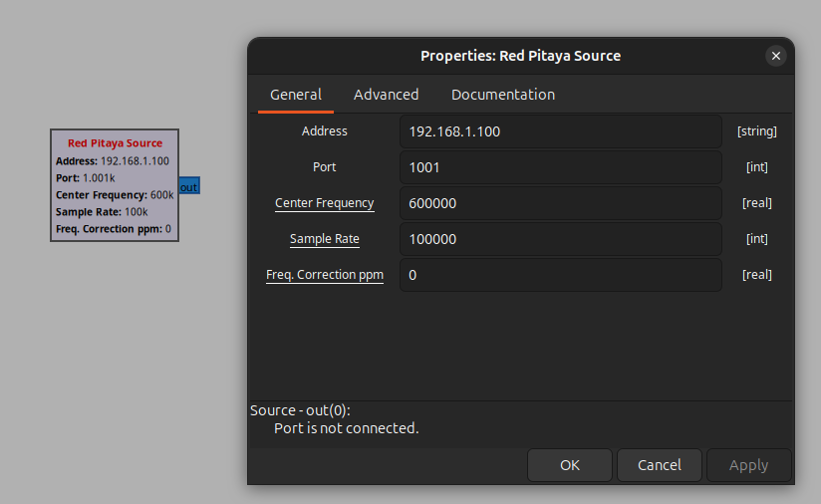Click the Address label in the dialog
The width and height of the screenshot is (821, 504).
[324, 130]
